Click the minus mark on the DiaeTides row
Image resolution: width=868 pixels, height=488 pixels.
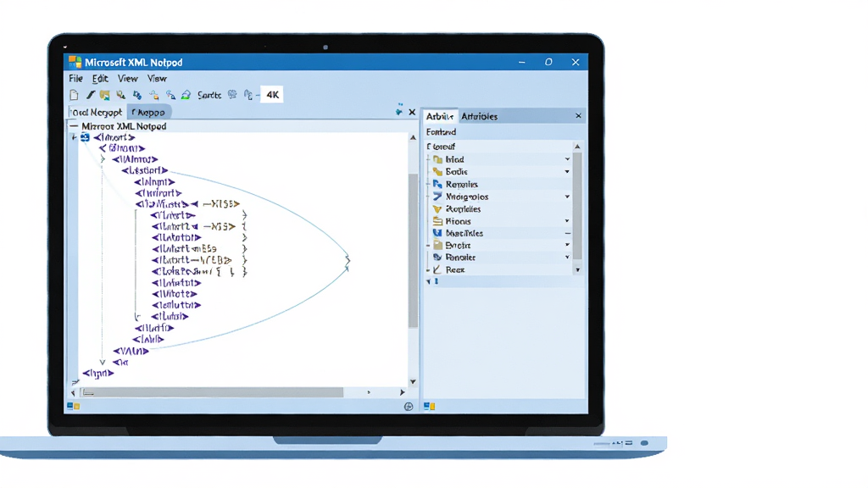coord(567,234)
